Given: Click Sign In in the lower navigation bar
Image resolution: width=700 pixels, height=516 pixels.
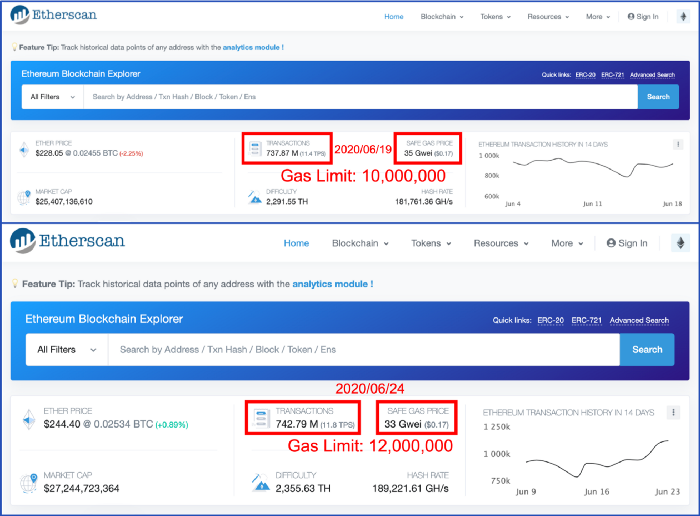Looking at the screenshot, I should click(x=627, y=243).
